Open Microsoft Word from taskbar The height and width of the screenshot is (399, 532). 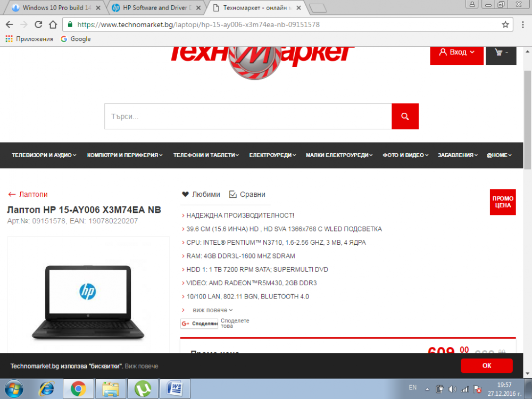[175, 388]
